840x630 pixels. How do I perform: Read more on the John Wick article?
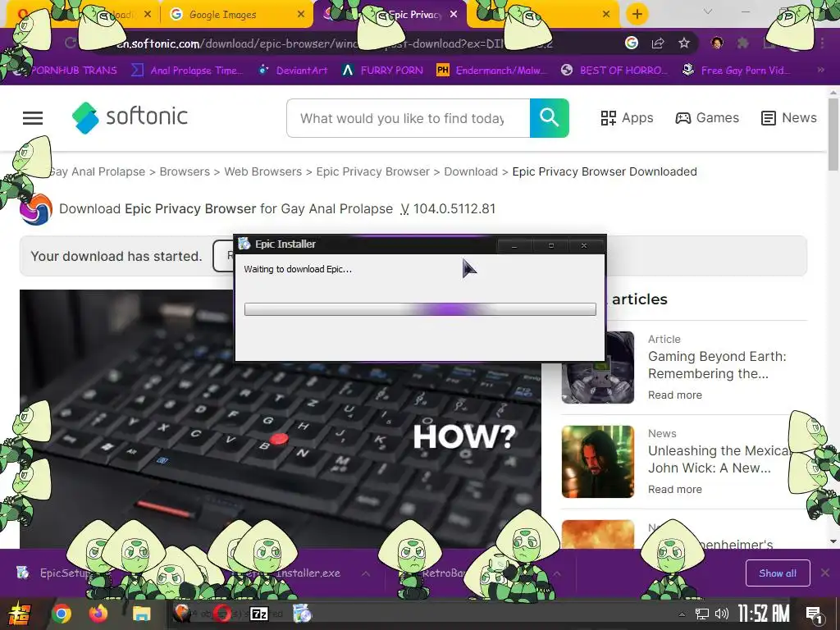point(675,489)
